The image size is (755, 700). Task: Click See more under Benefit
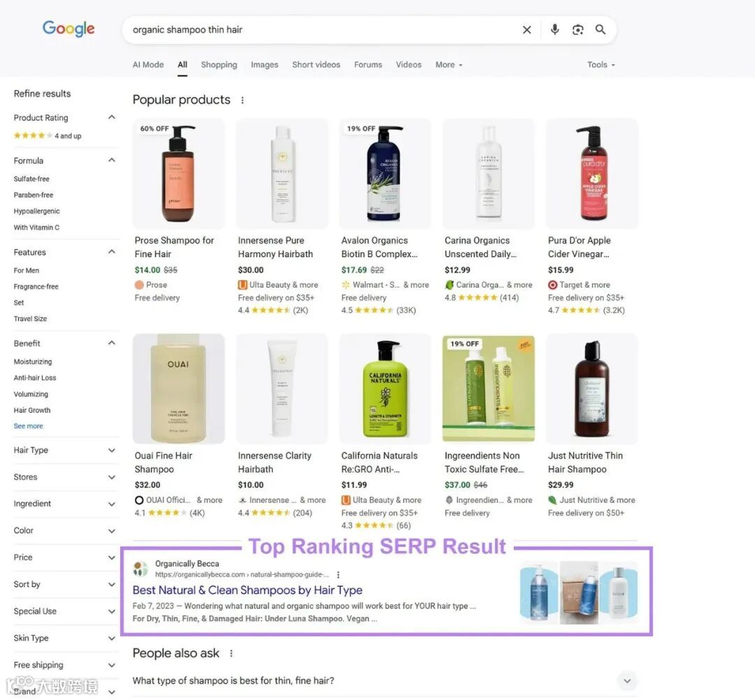point(28,426)
